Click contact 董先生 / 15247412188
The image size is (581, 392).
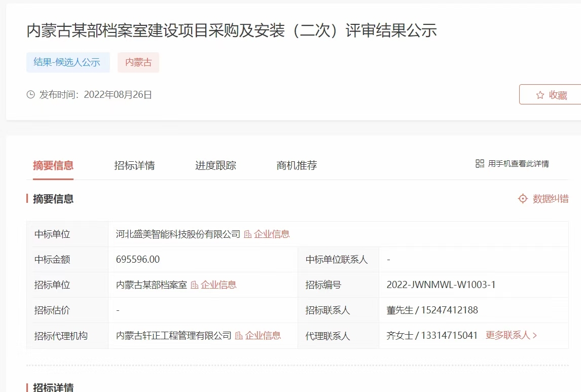(x=432, y=310)
